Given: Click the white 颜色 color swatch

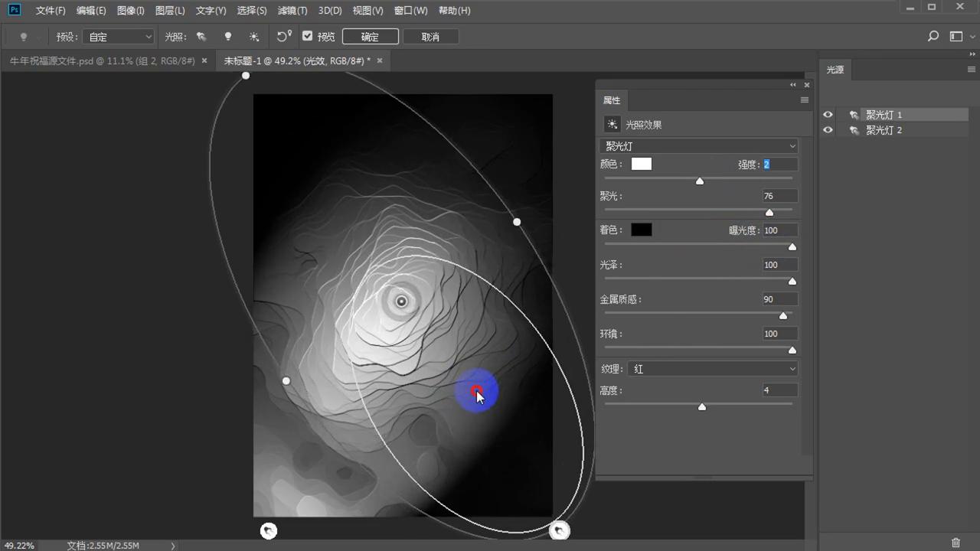Looking at the screenshot, I should click(x=641, y=164).
